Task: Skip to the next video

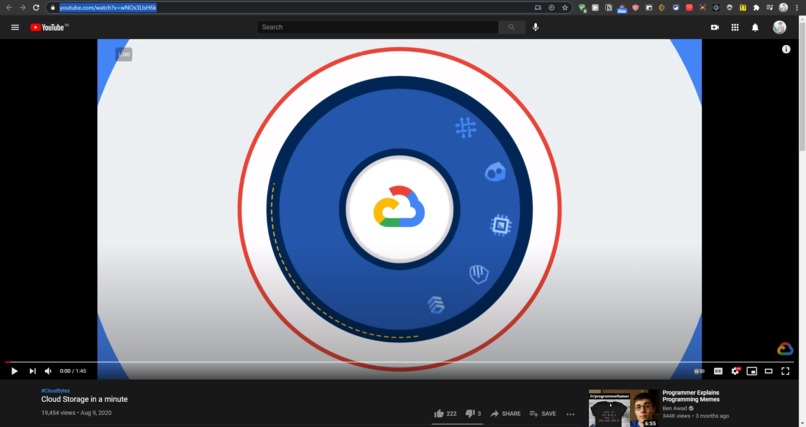Action: tap(32, 371)
